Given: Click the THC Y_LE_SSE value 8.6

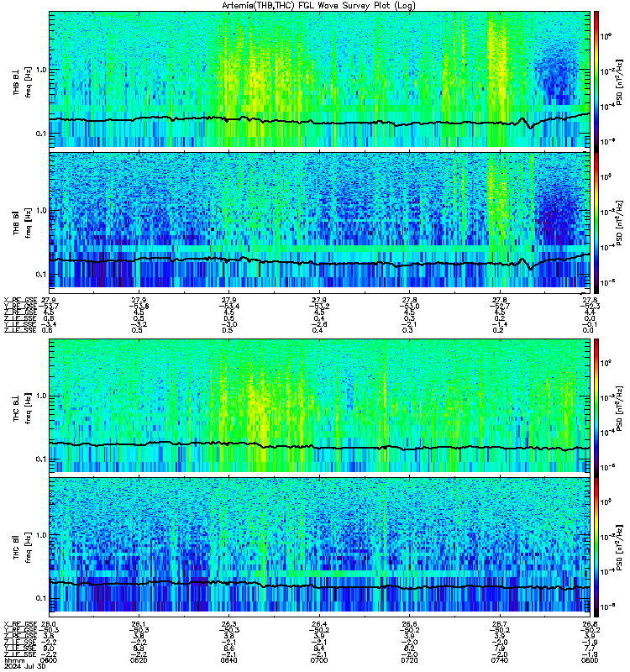Looking at the screenshot, I should pyautogui.click(x=228, y=648).
